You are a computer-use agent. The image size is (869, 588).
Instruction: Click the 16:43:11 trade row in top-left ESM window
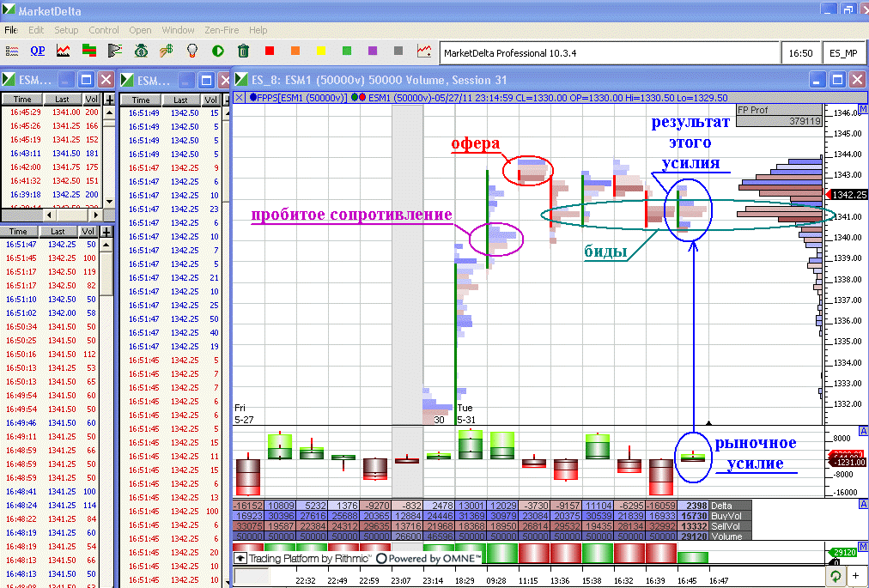(50, 154)
